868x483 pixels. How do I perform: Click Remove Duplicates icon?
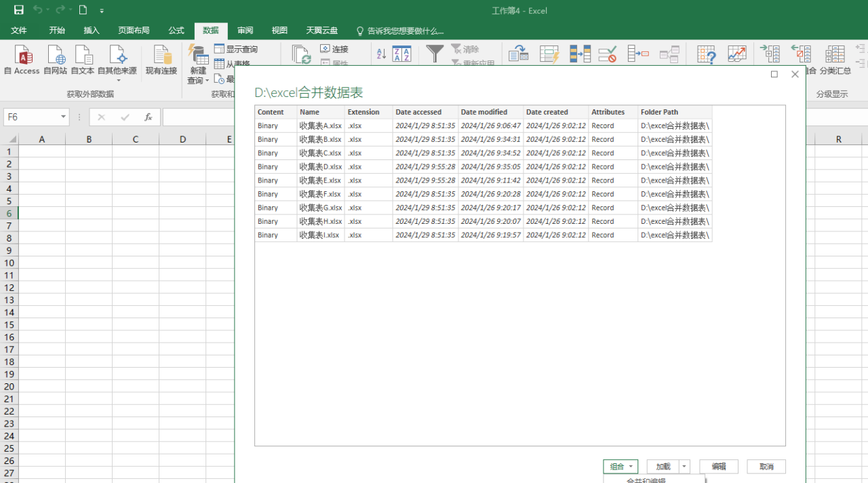click(580, 54)
